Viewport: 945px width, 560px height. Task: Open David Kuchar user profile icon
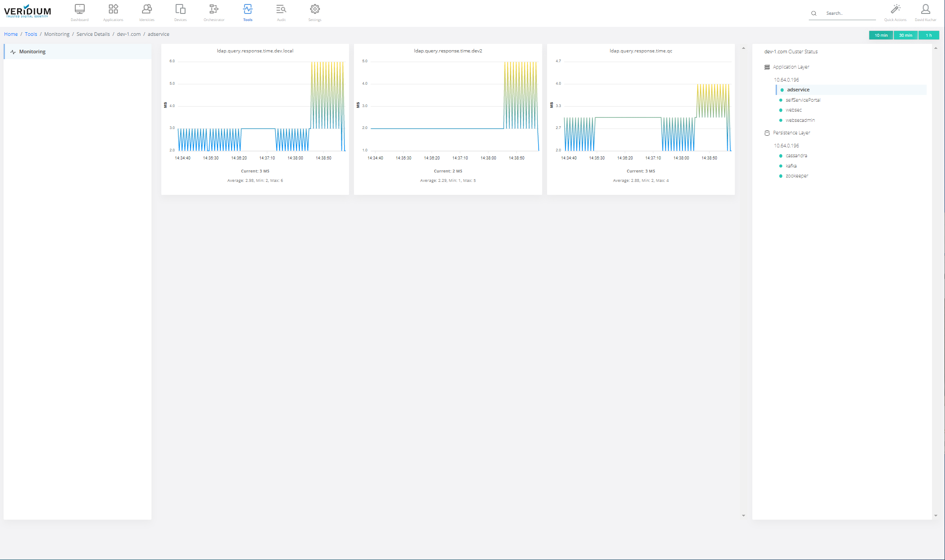[925, 10]
